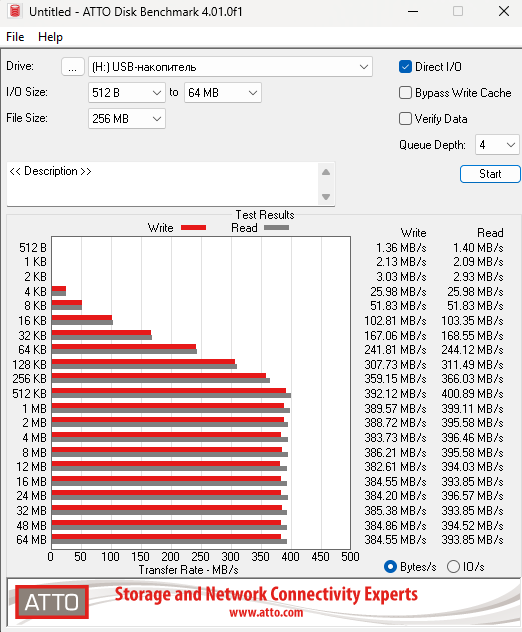The height and width of the screenshot is (632, 522).
Task: Click into the Description text field
Action: pyautogui.click(x=162, y=184)
